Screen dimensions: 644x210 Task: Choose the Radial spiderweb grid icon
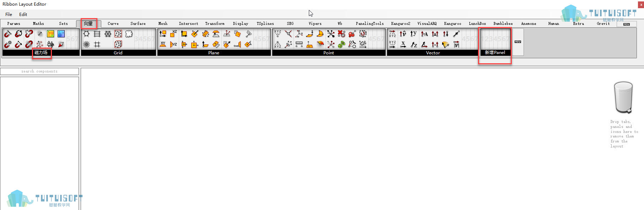point(86,44)
